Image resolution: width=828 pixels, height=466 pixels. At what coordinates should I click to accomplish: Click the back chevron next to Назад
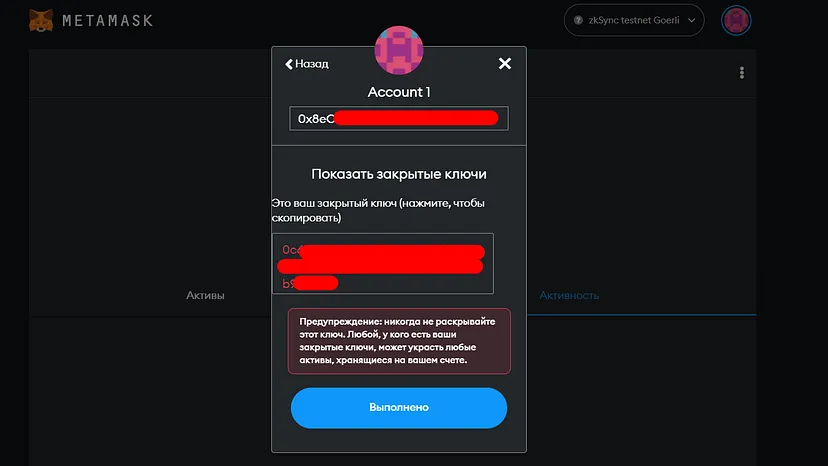[x=288, y=64]
